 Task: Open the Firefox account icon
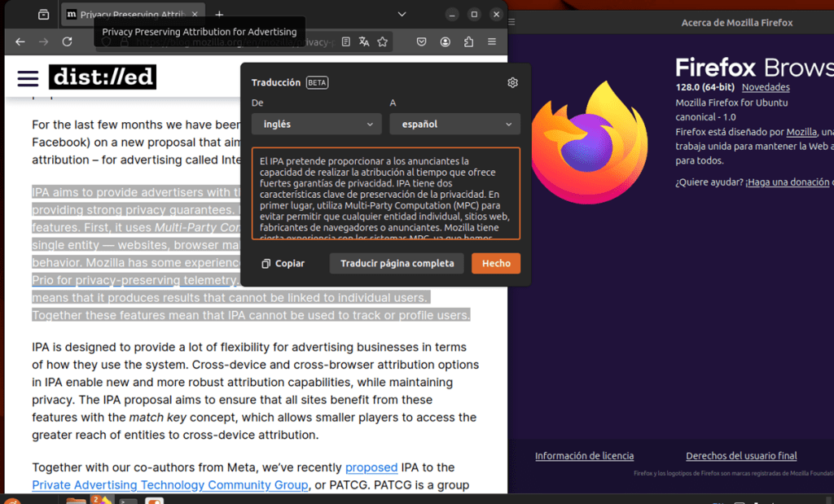click(x=445, y=40)
